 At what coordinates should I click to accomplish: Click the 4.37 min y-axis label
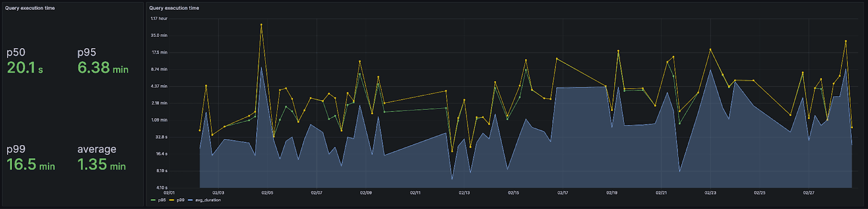[159, 86]
